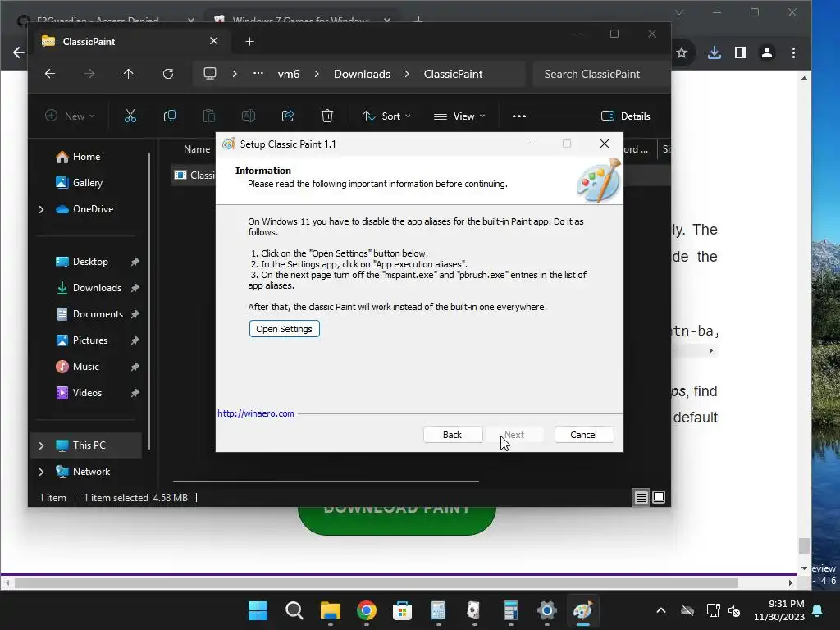840x630 pixels.
Task: Click Cancel in Setup Classic Paint
Action: pos(583,435)
